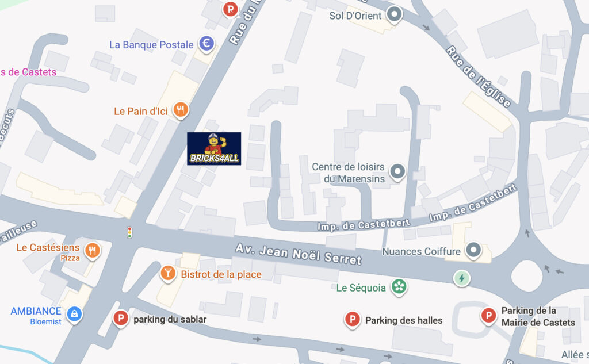Click the traffic light icon at the intersection
The width and height of the screenshot is (589, 364).
click(x=129, y=232)
